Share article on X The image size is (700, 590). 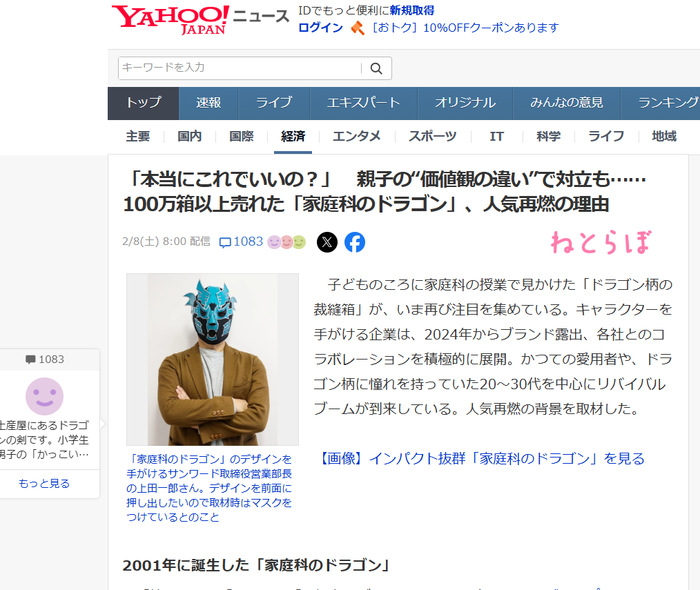tap(327, 242)
